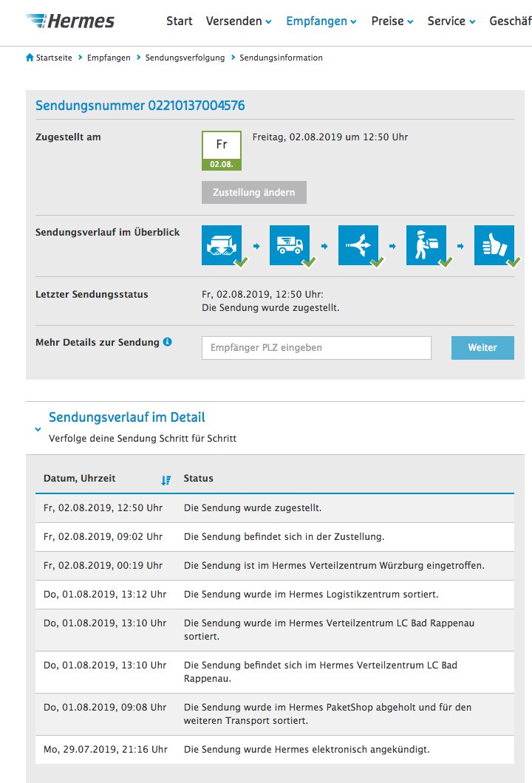Click the Friday 02.08. calendar badge

pyautogui.click(x=222, y=151)
